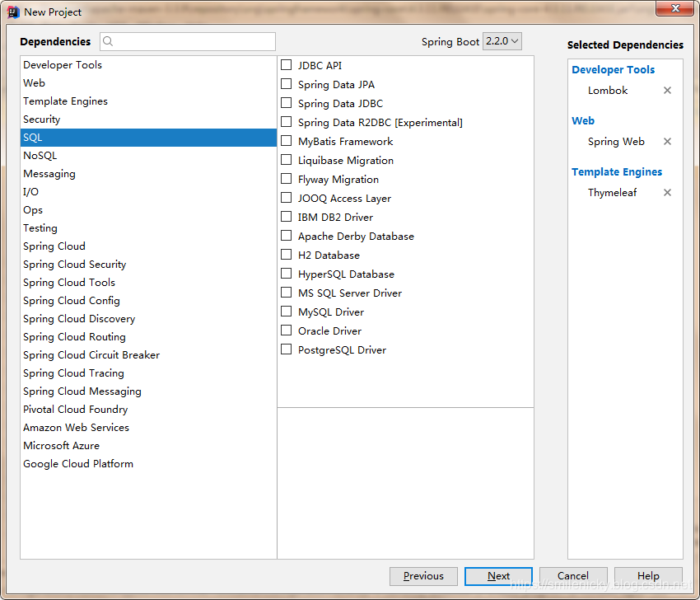Check Spring Data R2DBC [Experimental]
Screen dimensions: 700x600
(286, 122)
